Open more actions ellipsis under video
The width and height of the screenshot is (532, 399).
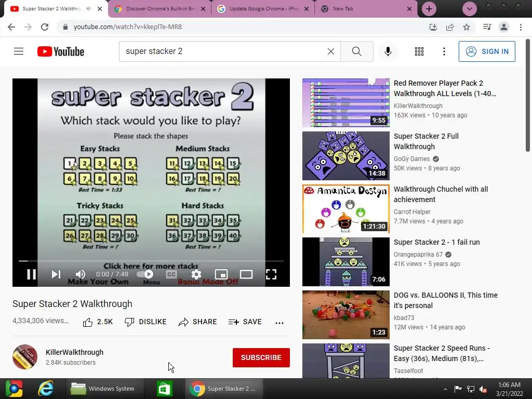[x=279, y=323]
